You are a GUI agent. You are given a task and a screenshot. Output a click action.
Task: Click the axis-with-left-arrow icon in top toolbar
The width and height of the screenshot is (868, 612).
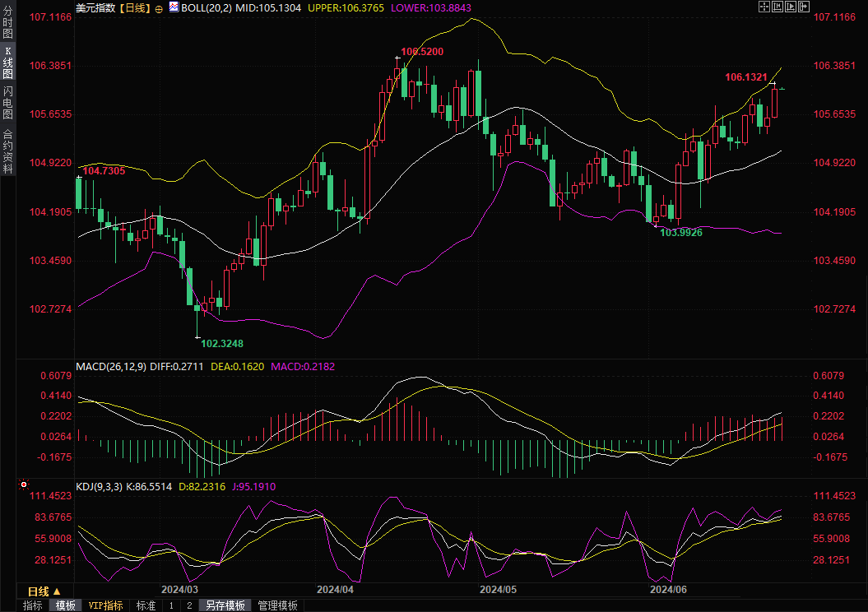coord(777,7)
